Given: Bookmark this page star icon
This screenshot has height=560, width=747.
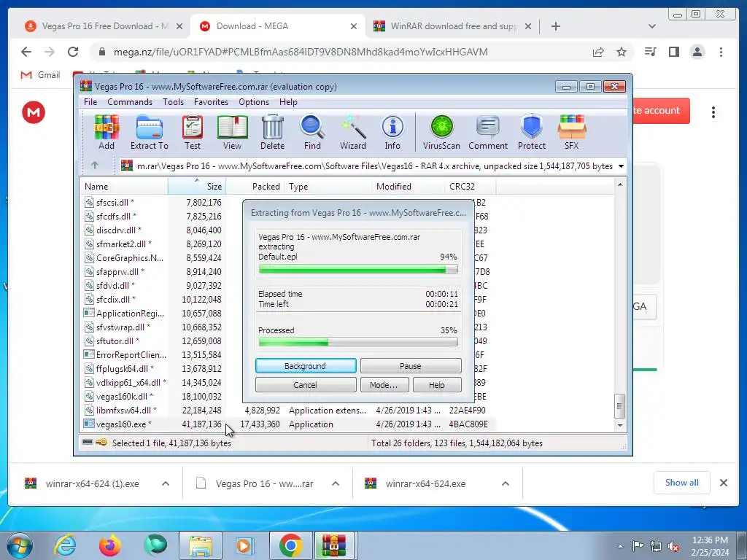Looking at the screenshot, I should (x=622, y=52).
